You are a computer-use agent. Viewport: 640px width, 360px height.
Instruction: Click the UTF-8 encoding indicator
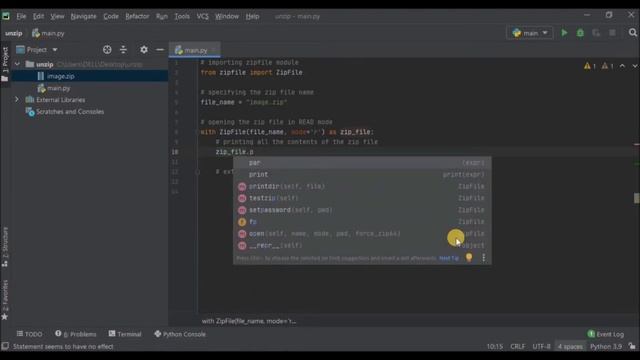pos(541,346)
